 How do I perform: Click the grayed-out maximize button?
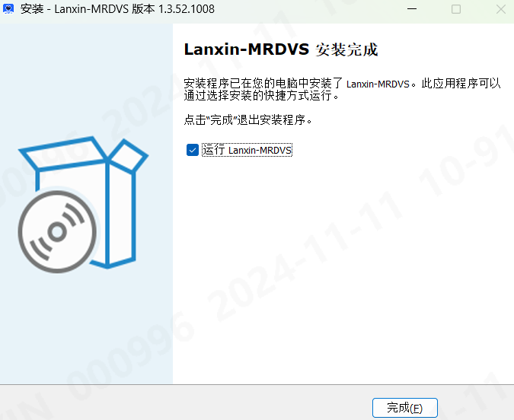coord(456,9)
